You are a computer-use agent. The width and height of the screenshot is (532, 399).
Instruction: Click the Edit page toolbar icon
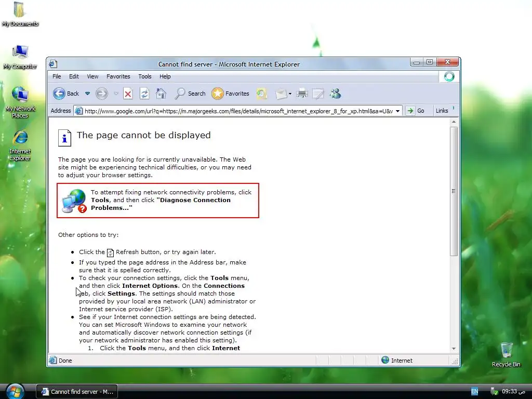tap(318, 94)
